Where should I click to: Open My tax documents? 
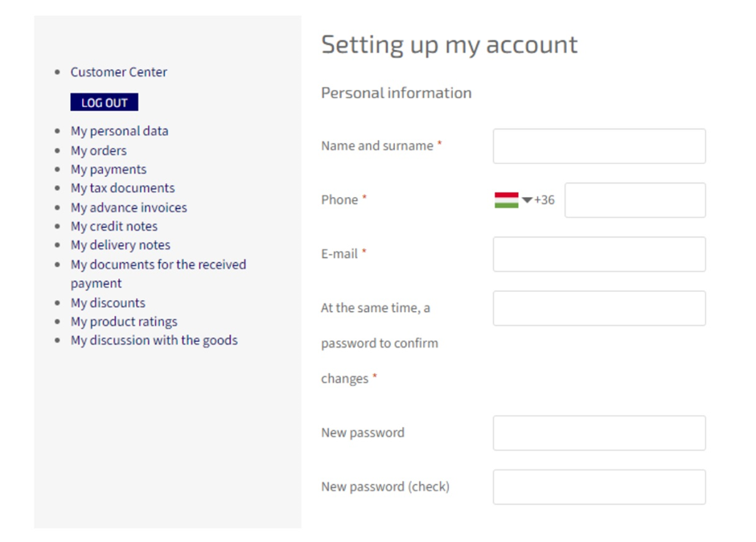[x=122, y=188]
